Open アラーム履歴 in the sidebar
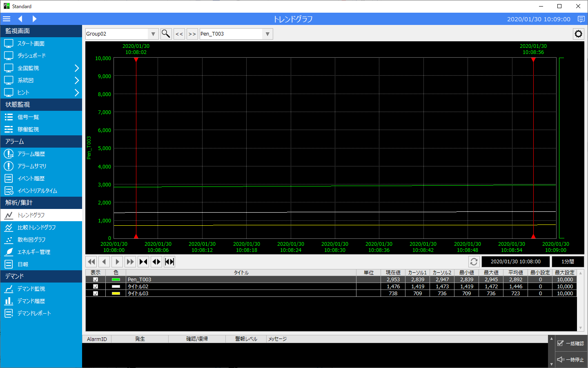This screenshot has height=368, width=588. point(31,154)
